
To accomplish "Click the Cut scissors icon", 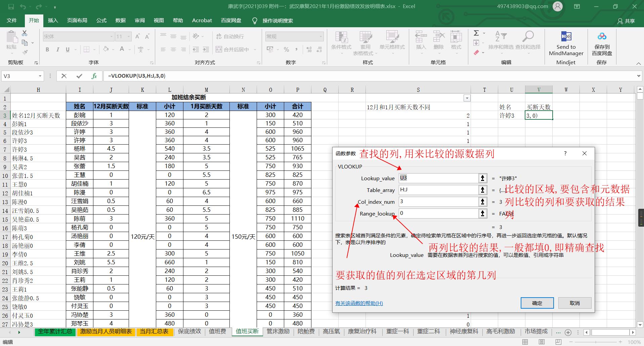I will coord(25,33).
